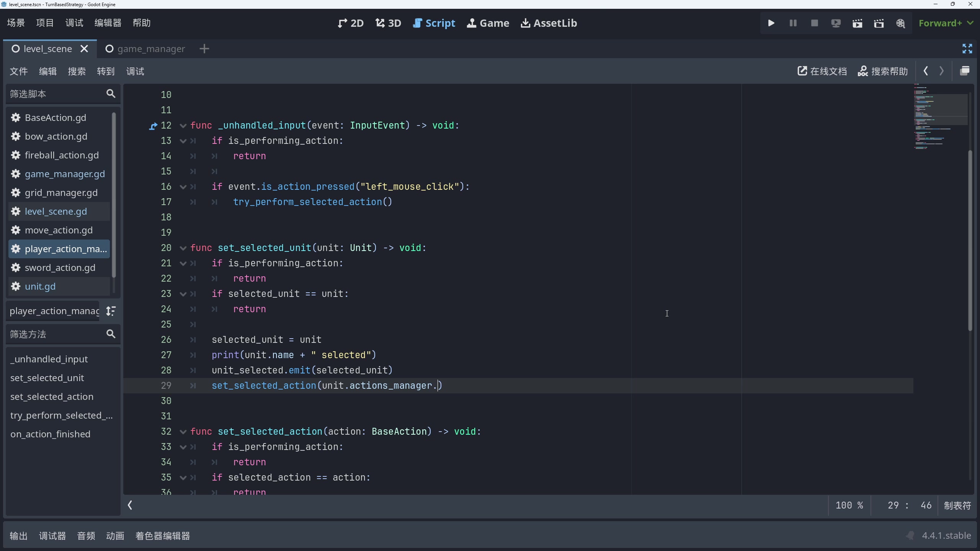Run the project with the Play icon

tap(771, 23)
